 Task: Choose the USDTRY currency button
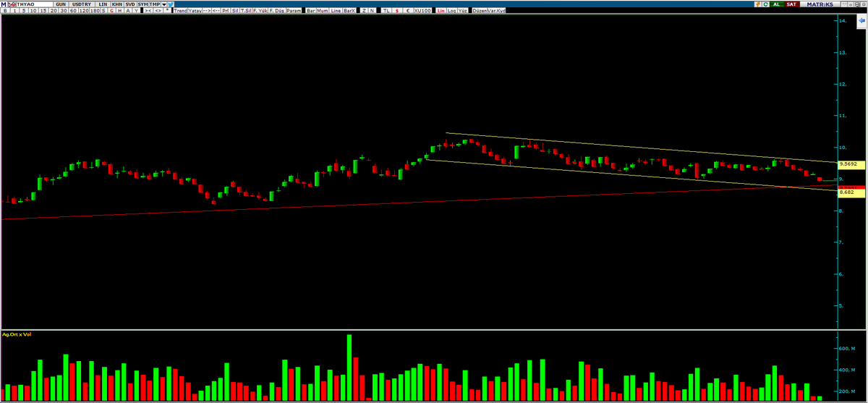82,4
